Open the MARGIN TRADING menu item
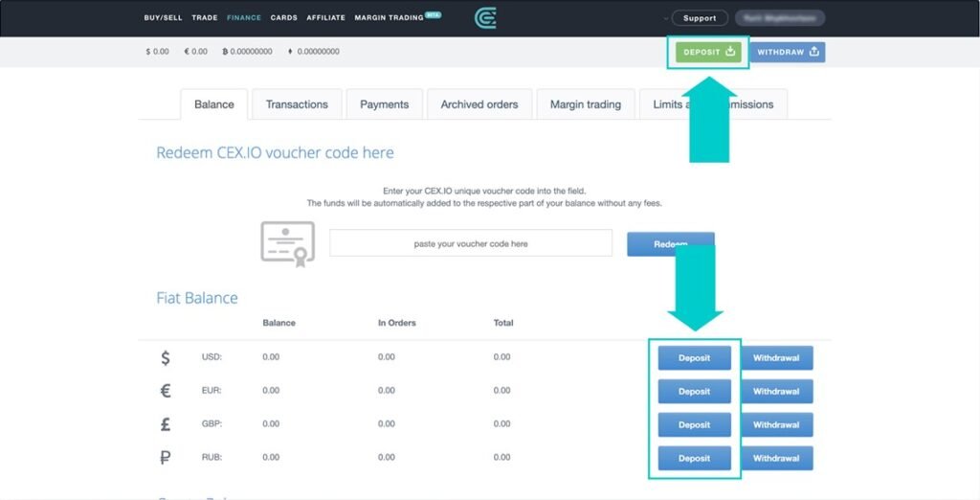The image size is (980, 500). pyautogui.click(x=389, y=18)
